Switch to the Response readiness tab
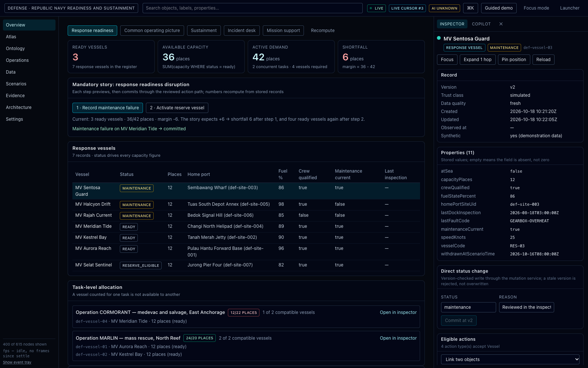The image size is (588, 368). [x=92, y=31]
